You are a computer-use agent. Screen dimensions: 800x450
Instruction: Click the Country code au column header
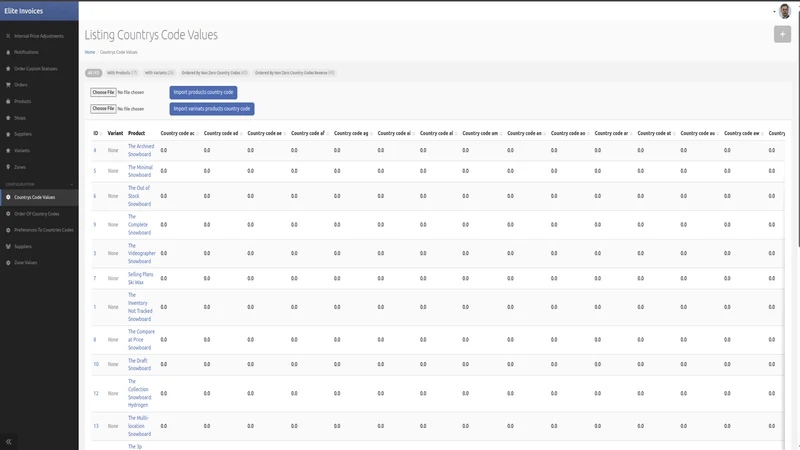point(699,133)
